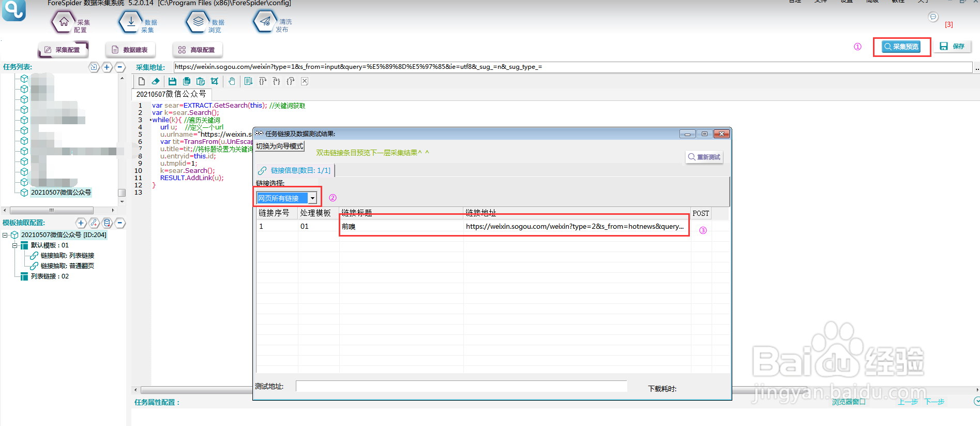Click add link extraction icon in 模板抽取配置
The image size is (980, 426).
(94, 223)
